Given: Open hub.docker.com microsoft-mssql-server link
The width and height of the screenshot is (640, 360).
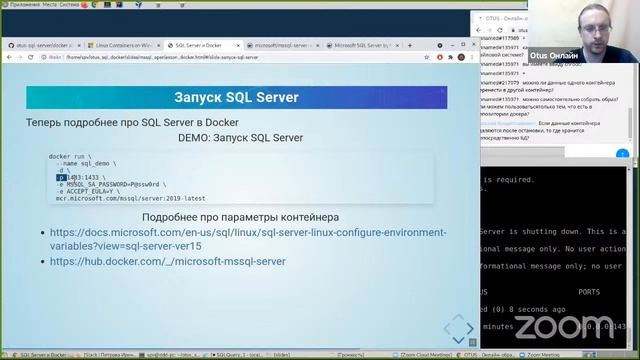Looking at the screenshot, I should [x=168, y=261].
